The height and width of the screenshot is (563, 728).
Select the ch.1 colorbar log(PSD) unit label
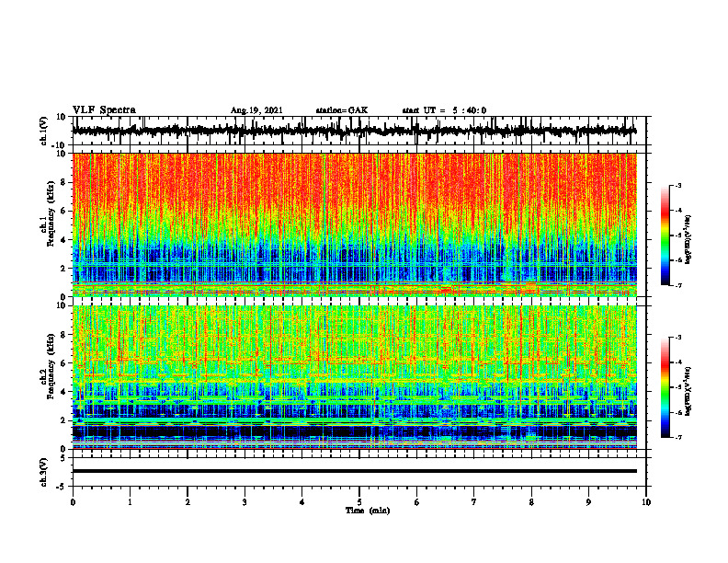pos(688,240)
